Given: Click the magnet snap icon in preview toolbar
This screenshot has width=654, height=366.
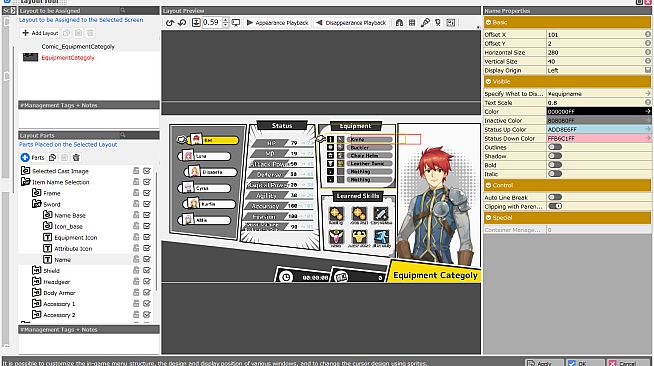Looking at the screenshot, I should click(x=399, y=23).
